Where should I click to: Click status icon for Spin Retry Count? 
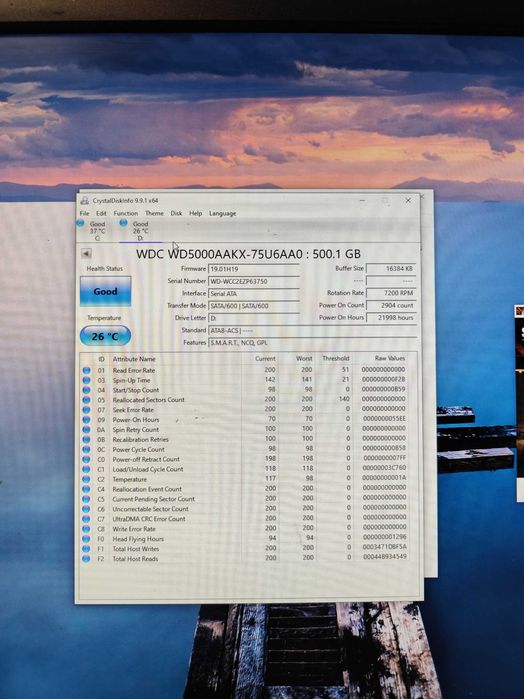[87, 429]
